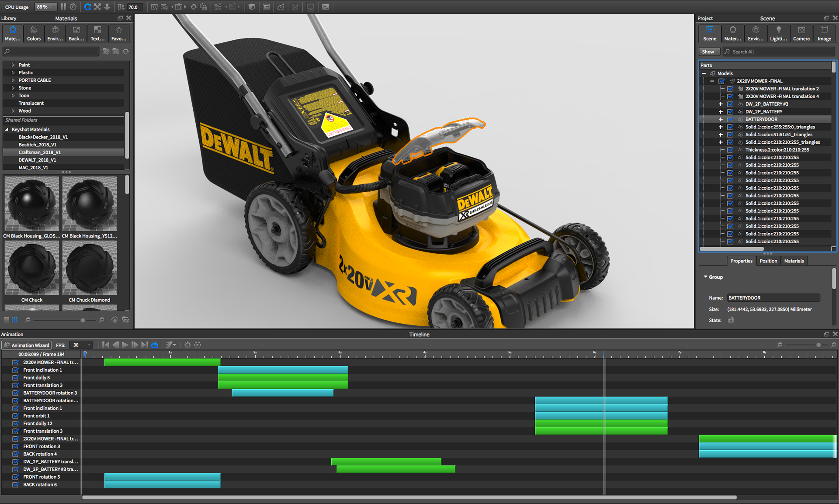Click the refresh library icon beside search

[126, 52]
